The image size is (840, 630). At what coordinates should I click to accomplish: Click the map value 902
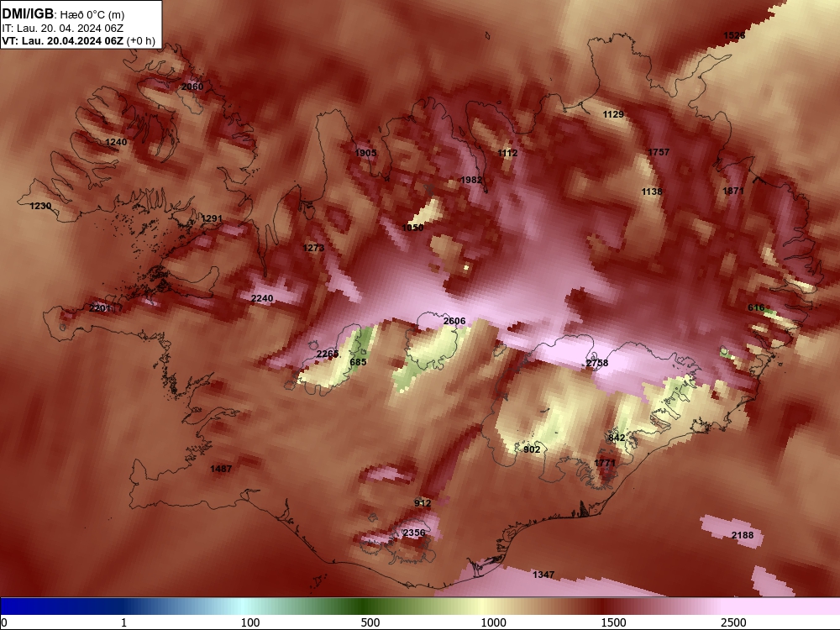tap(532, 449)
